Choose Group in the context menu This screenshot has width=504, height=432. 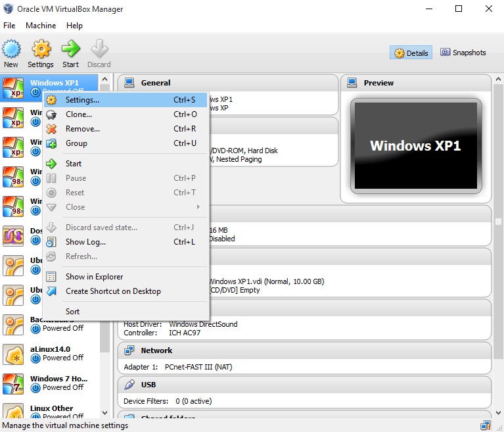(x=126, y=143)
